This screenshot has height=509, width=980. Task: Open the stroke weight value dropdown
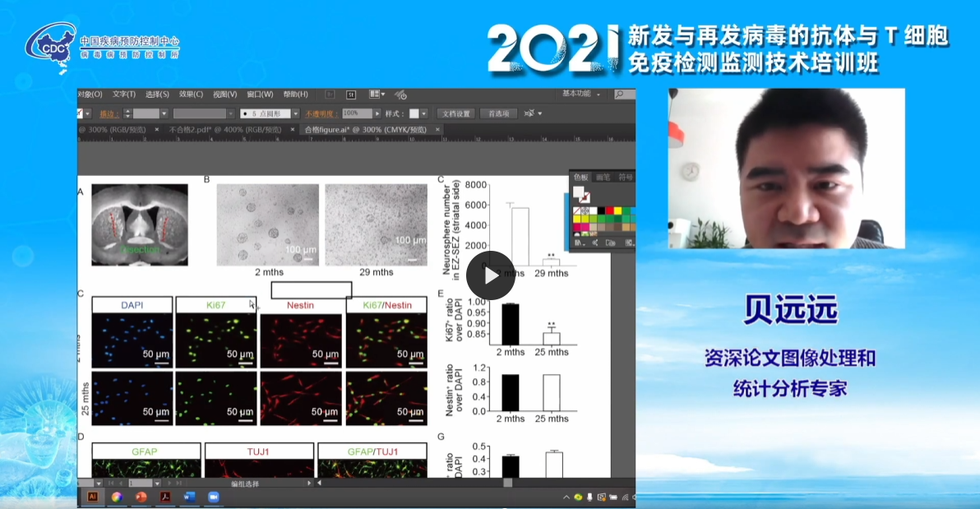[x=164, y=113]
